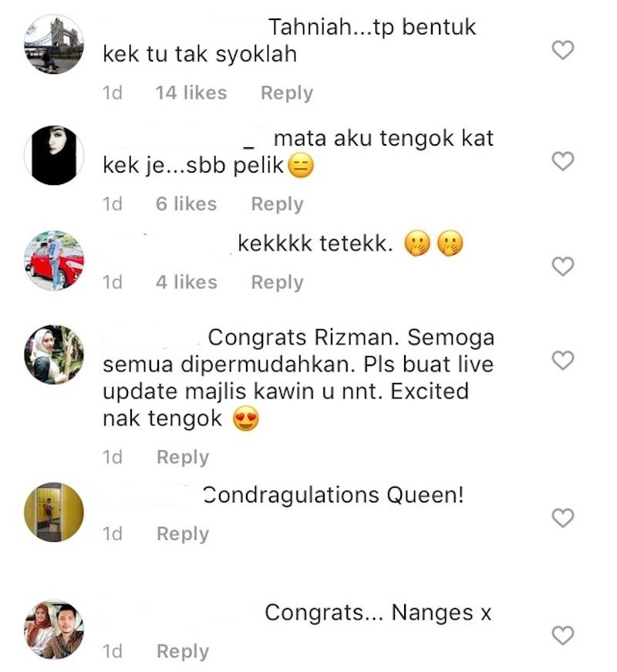The height and width of the screenshot is (672, 617).
Task: Open the black hijab silhouette avatar
Action: click(53, 155)
